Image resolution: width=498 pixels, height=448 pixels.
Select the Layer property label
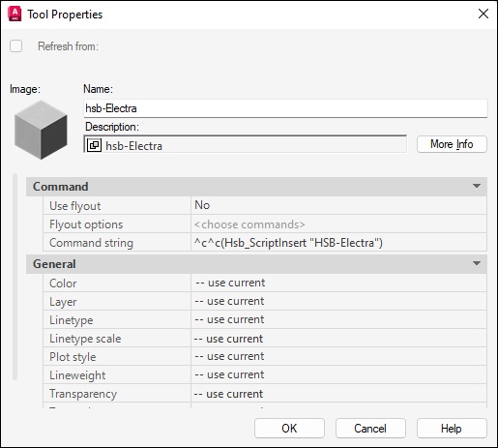(x=63, y=302)
